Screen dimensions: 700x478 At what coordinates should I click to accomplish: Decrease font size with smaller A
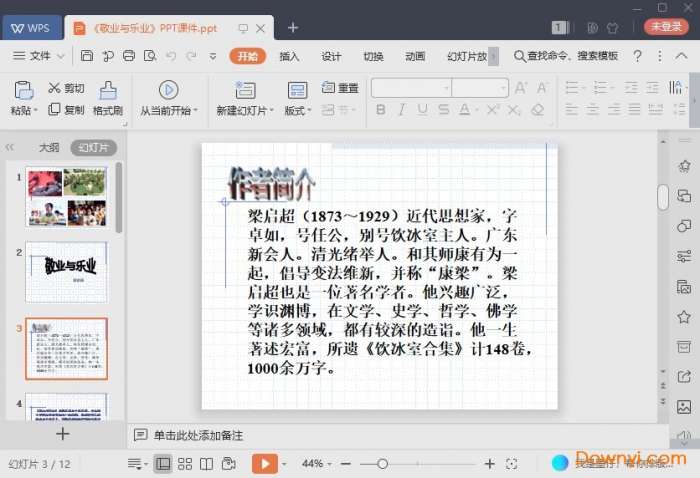542,88
